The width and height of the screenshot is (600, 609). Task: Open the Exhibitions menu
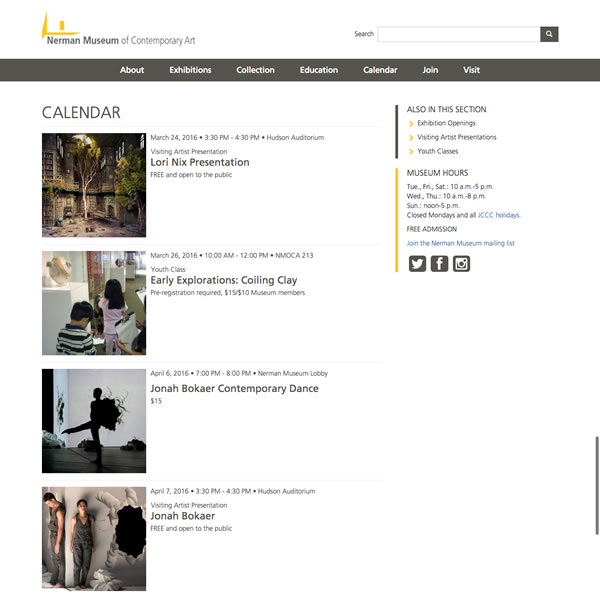(190, 70)
